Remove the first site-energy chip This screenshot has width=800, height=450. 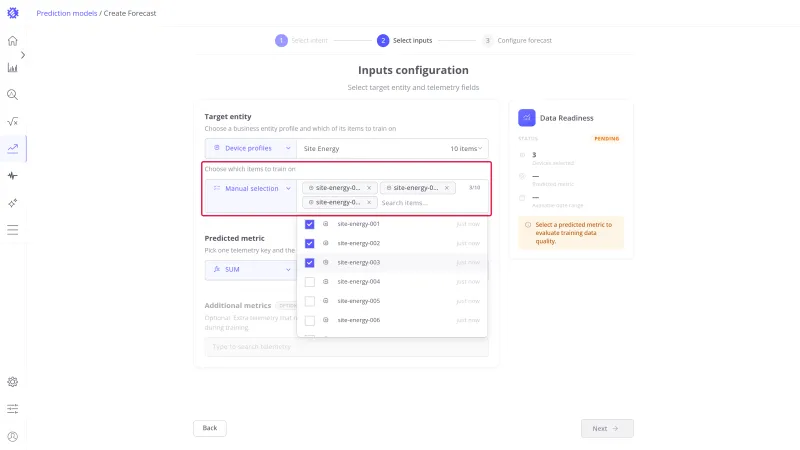[369, 188]
